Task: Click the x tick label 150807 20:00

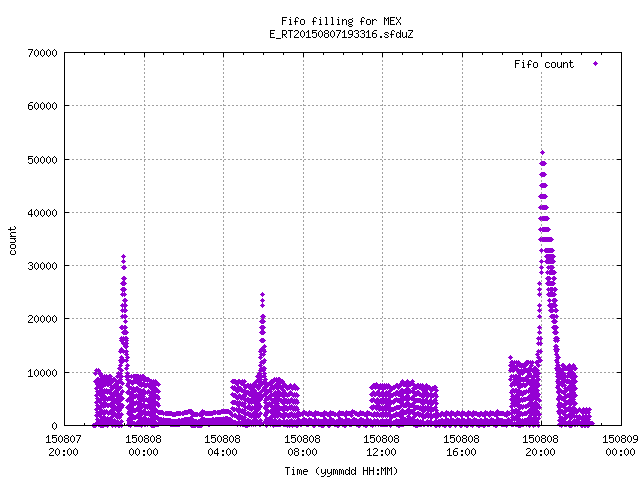Action: coord(64,446)
